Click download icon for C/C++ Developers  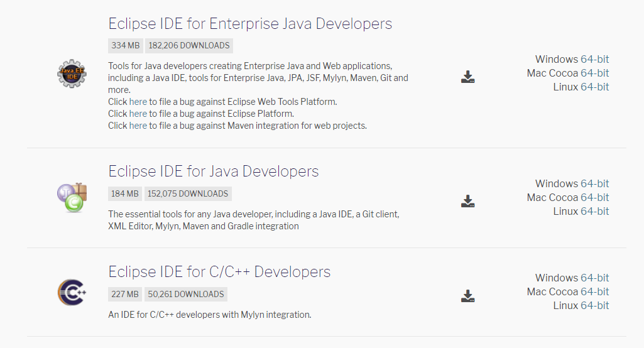tap(468, 296)
